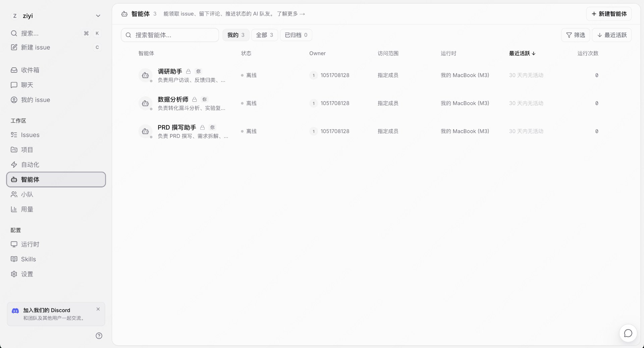Switch to the 已归档 tab
The width and height of the screenshot is (644, 348).
(x=296, y=35)
